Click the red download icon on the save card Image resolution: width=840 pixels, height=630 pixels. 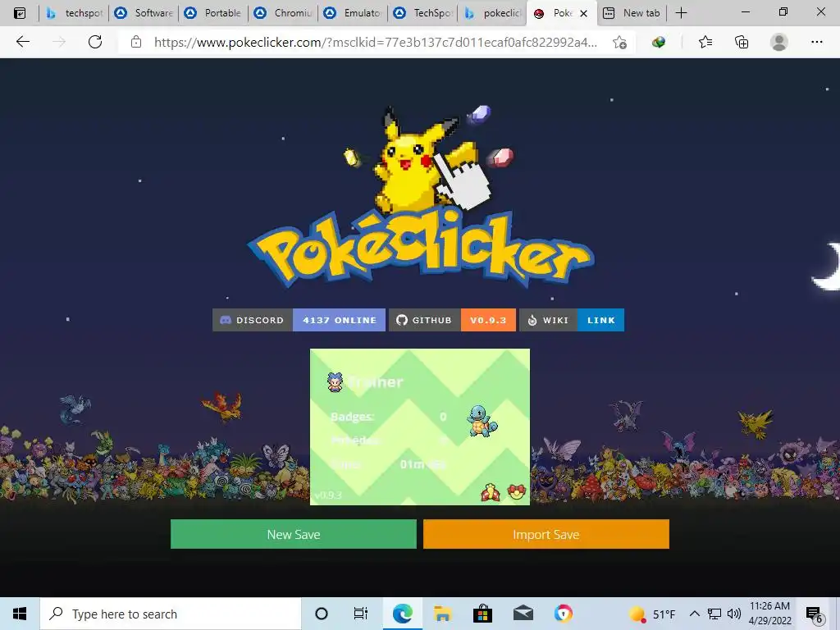pyautogui.click(x=491, y=492)
